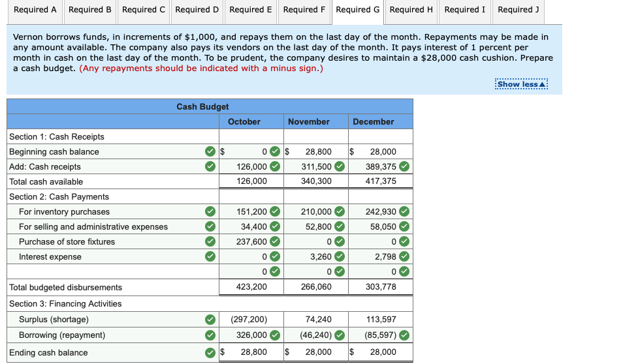Click green check beside Surplus (shortage) label
Image resolution: width=623 pixels, height=364 pixels.
[x=210, y=319]
